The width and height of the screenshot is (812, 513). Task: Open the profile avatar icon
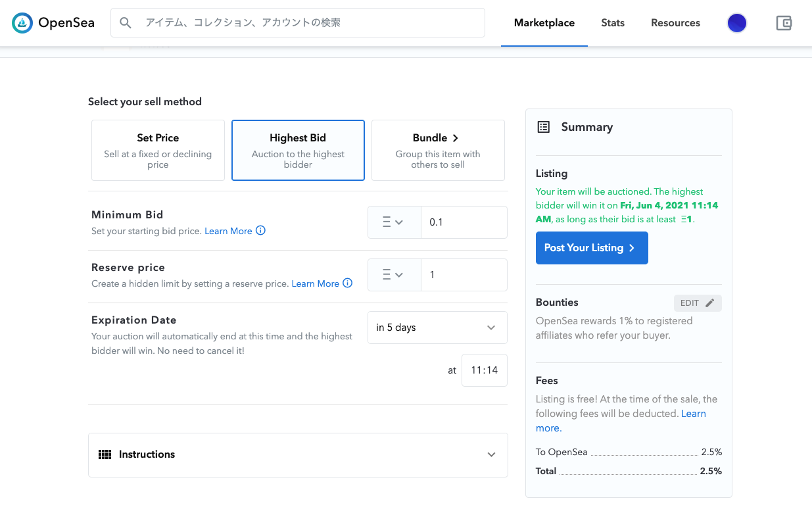tap(737, 23)
